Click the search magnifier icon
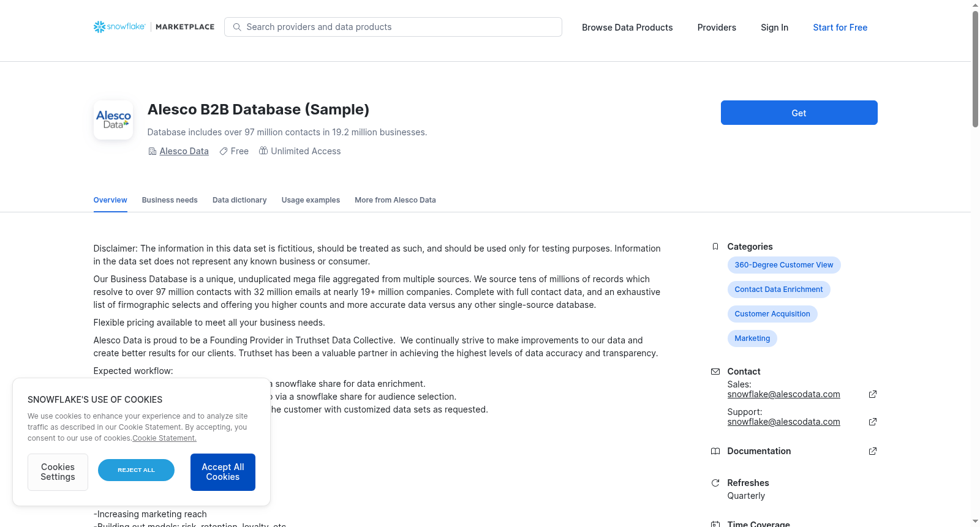 point(237,27)
